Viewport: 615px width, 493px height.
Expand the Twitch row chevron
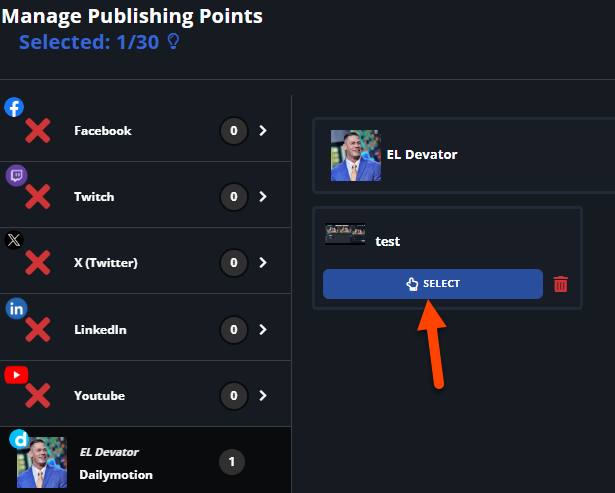[x=263, y=196]
